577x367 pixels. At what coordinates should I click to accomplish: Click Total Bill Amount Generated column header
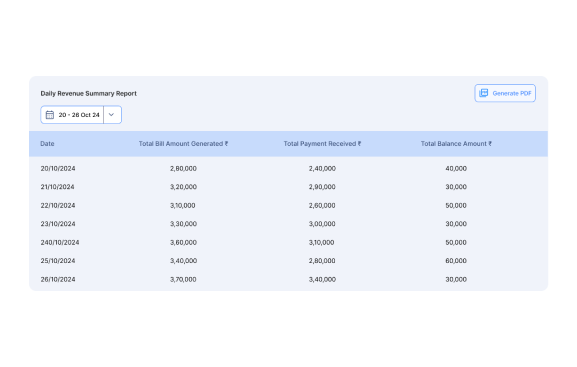183,144
